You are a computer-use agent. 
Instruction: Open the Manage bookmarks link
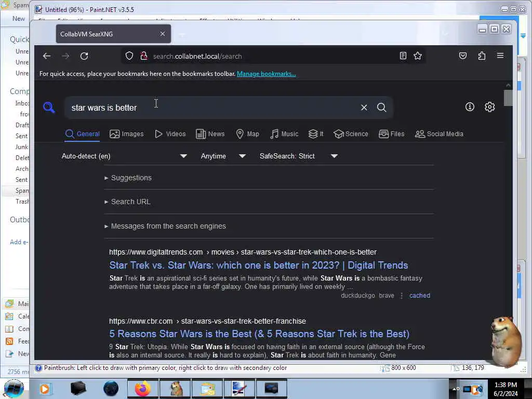(x=267, y=74)
